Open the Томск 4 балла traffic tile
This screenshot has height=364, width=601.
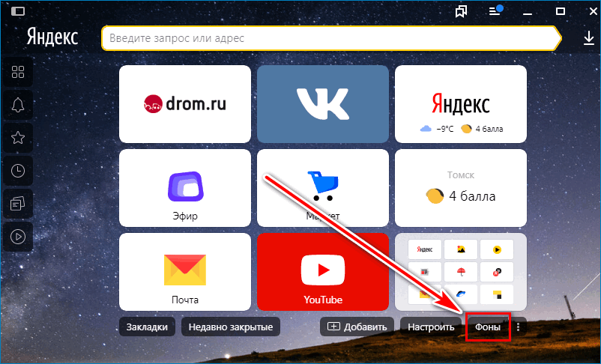[x=461, y=188]
